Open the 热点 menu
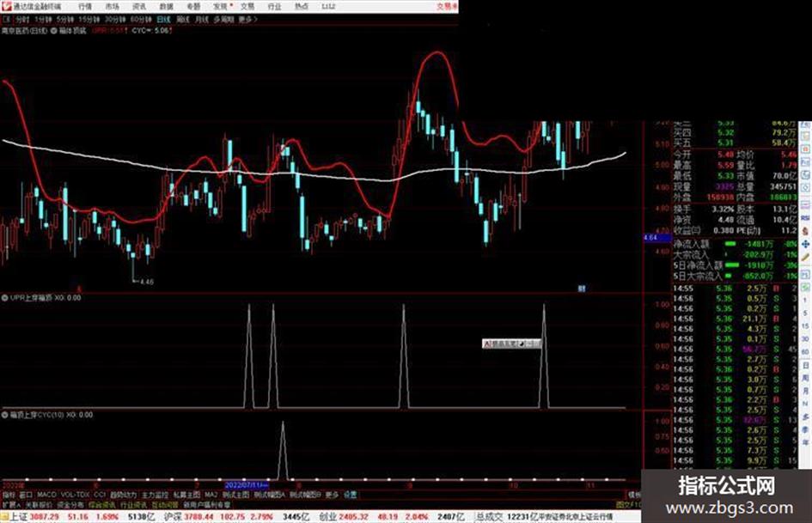This screenshot has width=812, height=523. pyautogui.click(x=302, y=6)
